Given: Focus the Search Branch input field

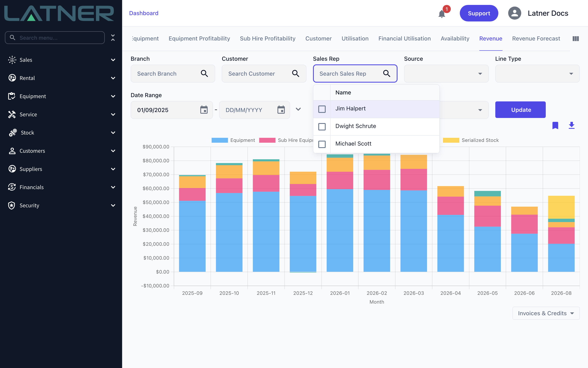Looking at the screenshot, I should click(173, 74).
